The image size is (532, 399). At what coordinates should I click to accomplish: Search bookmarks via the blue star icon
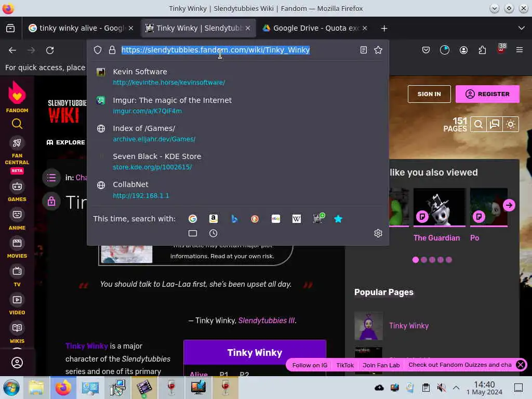click(338, 219)
